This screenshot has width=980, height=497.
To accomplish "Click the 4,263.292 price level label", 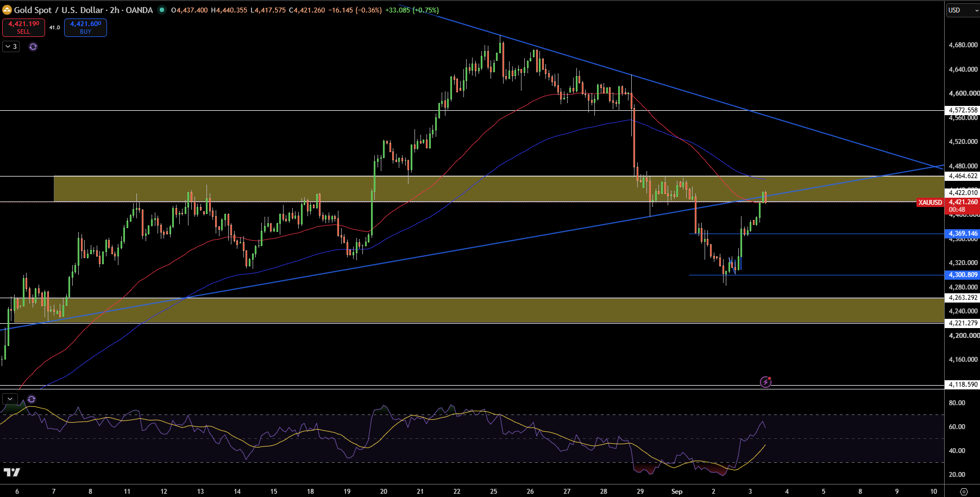I will click(x=963, y=298).
